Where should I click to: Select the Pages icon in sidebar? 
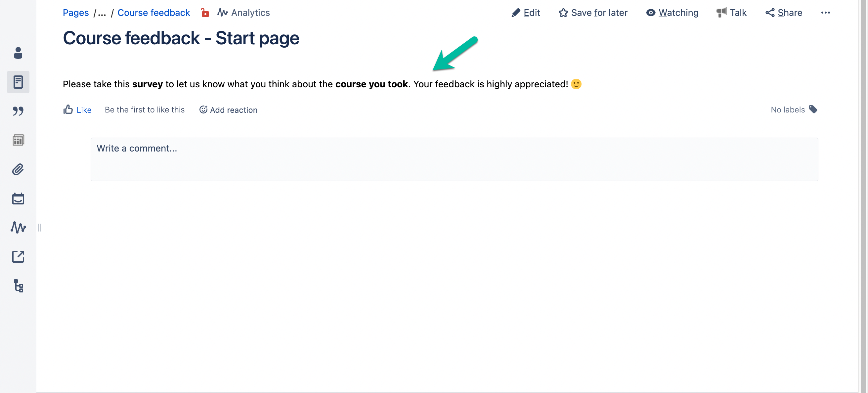click(x=18, y=82)
